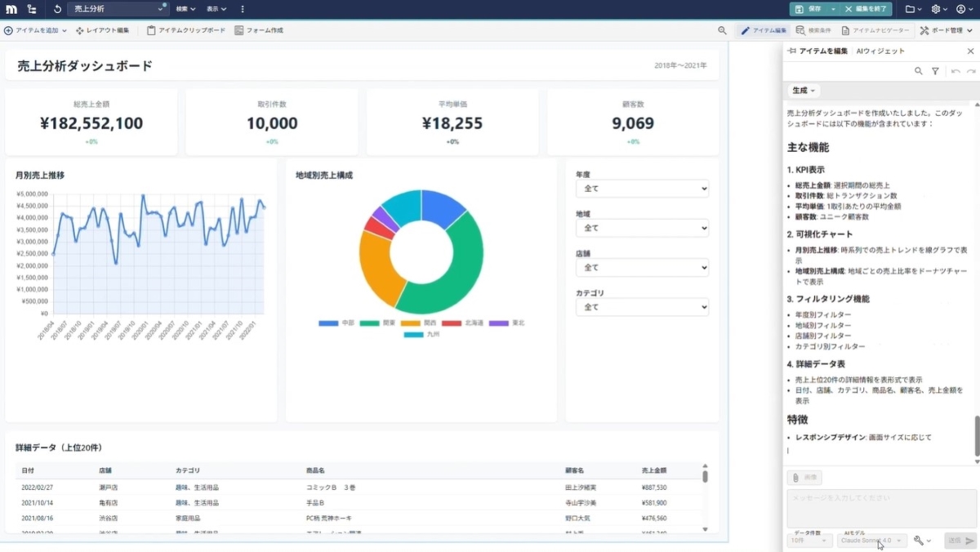Open the vertical three-dot more menu

pyautogui.click(x=243, y=9)
